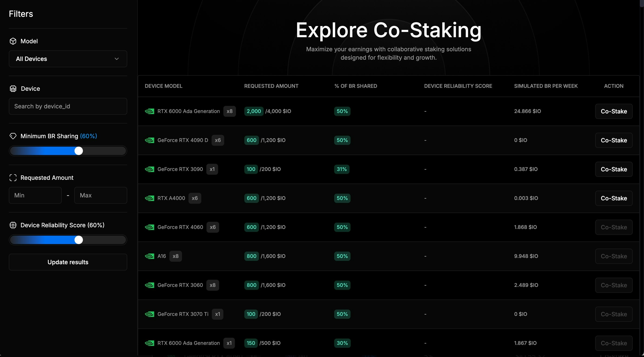Viewport: 644px width, 357px height.
Task: Click the Min requested amount field
Action: click(x=35, y=195)
